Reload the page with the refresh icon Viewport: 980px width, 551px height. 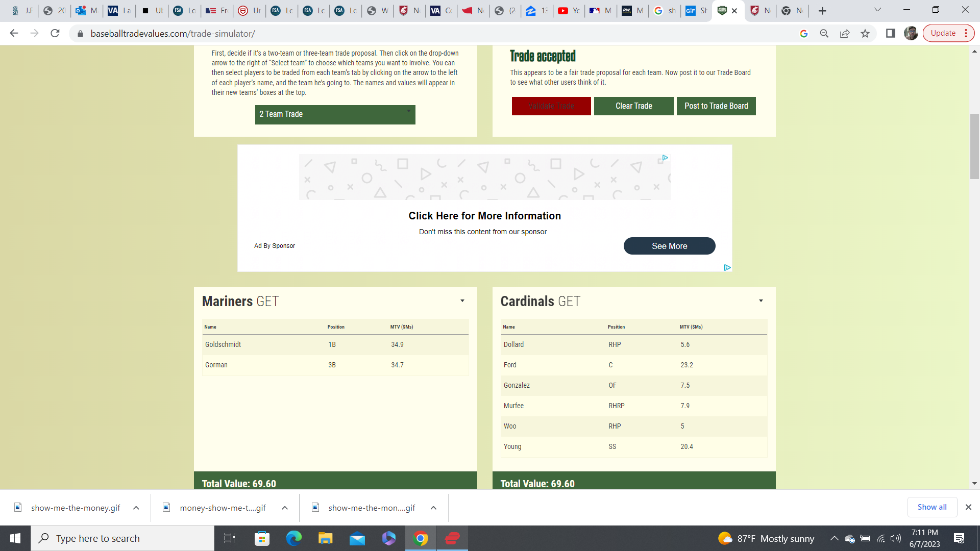[55, 33]
